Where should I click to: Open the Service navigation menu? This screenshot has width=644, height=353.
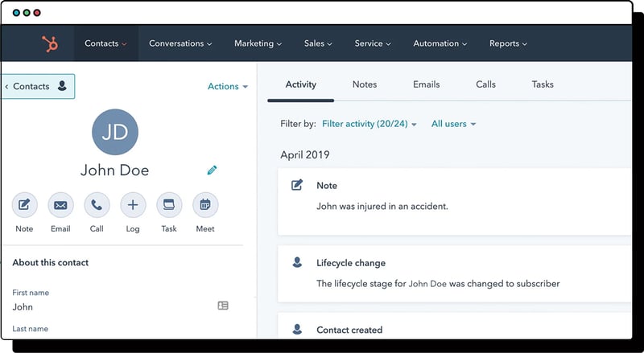click(373, 43)
